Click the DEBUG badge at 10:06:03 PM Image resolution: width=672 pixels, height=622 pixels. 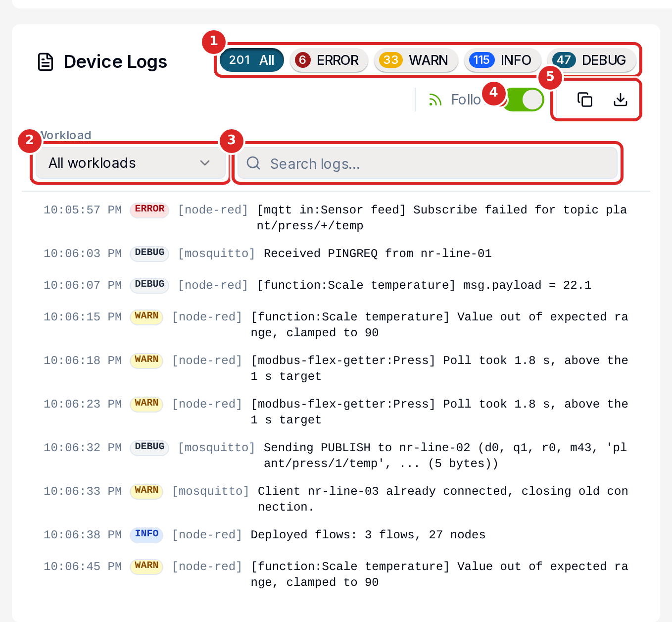pos(149,253)
